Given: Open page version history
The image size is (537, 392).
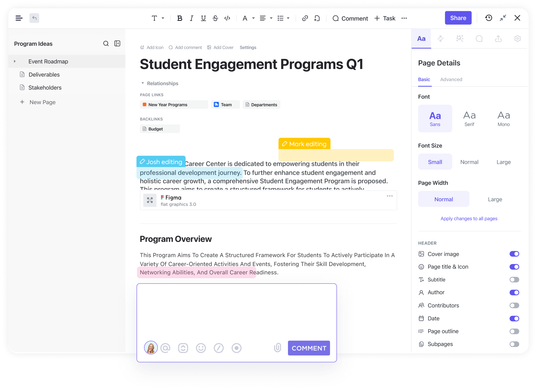Looking at the screenshot, I should tap(489, 18).
